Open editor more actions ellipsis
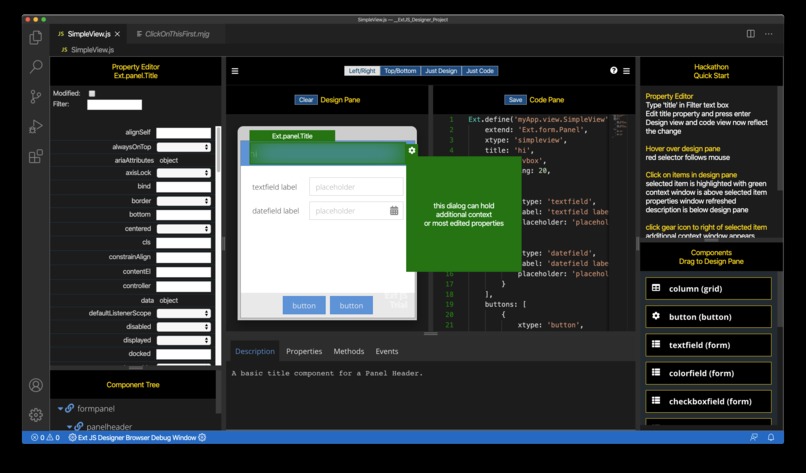 click(x=768, y=33)
